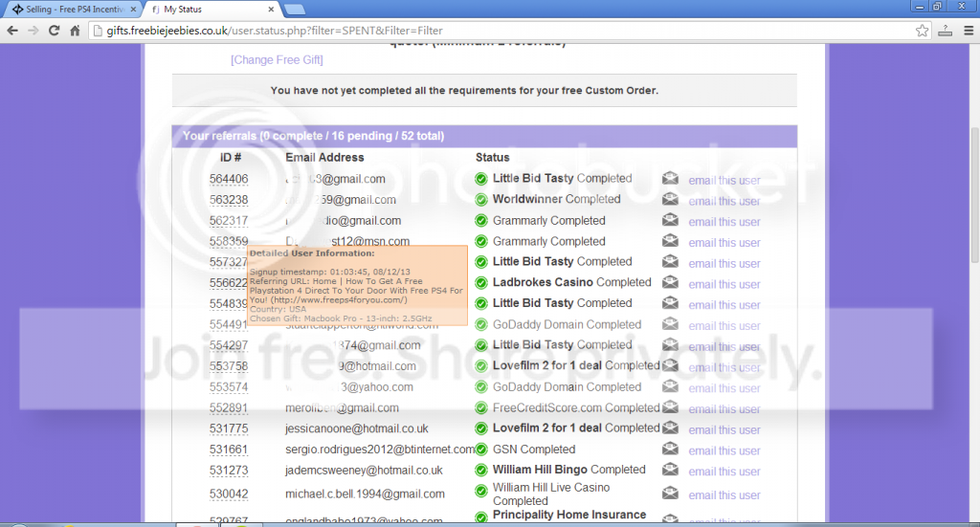980x527 pixels.
Task: Open the browser home page icon
Action: point(75,30)
